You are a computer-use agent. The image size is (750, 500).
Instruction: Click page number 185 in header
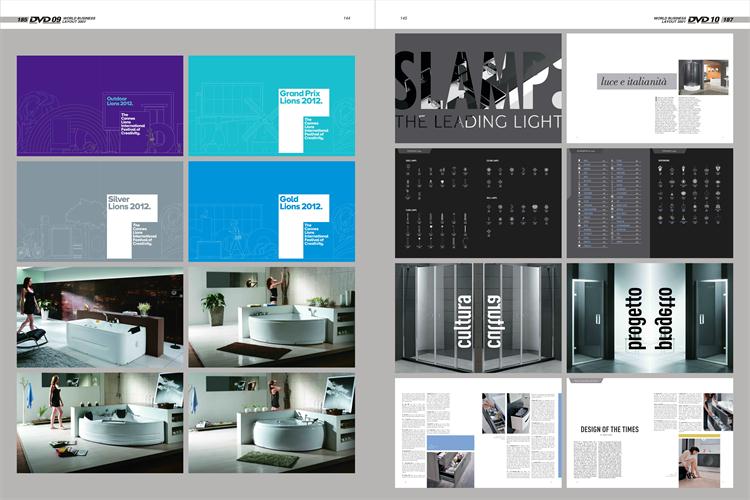21,19
